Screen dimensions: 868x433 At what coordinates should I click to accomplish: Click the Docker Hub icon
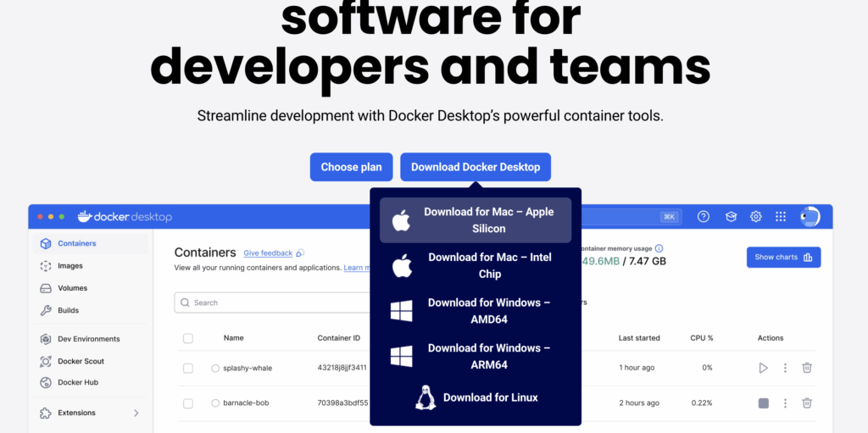pyautogui.click(x=46, y=383)
